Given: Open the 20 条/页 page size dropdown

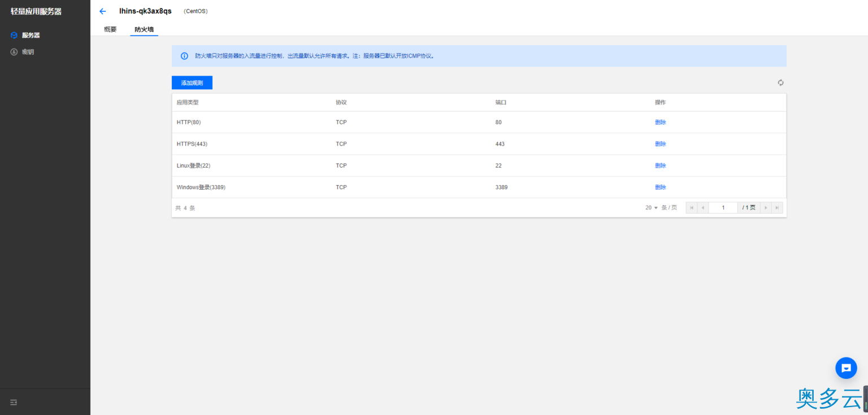Looking at the screenshot, I should tap(652, 208).
